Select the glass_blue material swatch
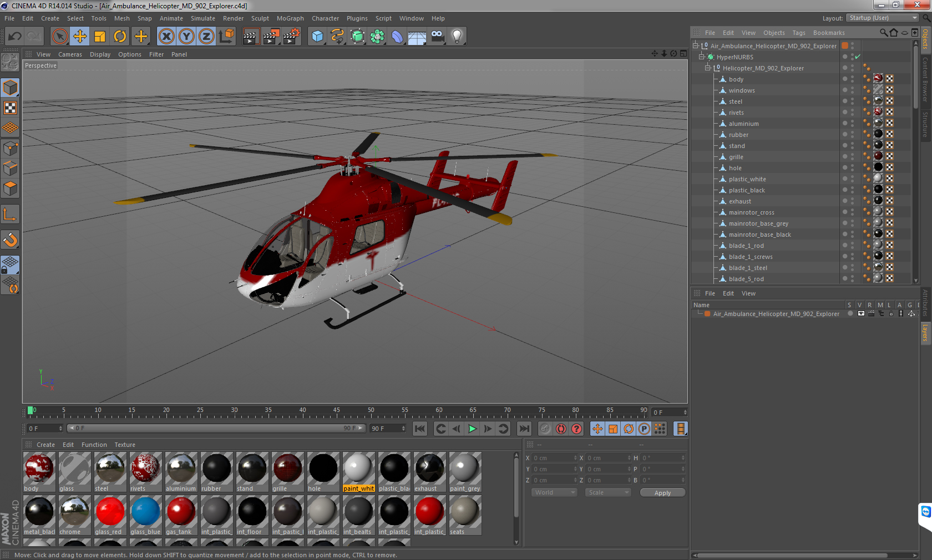Screen dimensions: 932x560 click(x=146, y=515)
